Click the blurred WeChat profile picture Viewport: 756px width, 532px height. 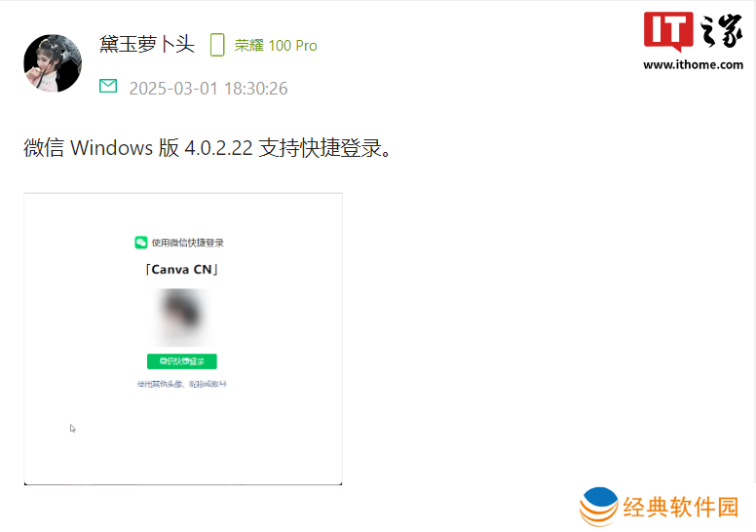click(182, 317)
